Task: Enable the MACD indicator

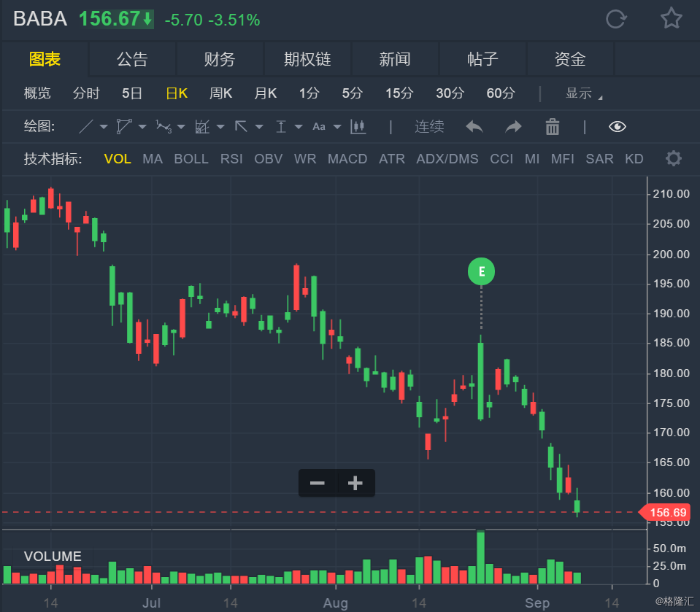Action: click(x=347, y=159)
